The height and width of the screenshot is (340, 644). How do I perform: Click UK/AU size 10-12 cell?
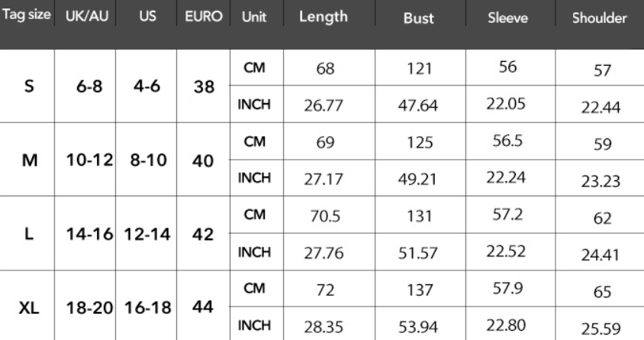click(89, 160)
